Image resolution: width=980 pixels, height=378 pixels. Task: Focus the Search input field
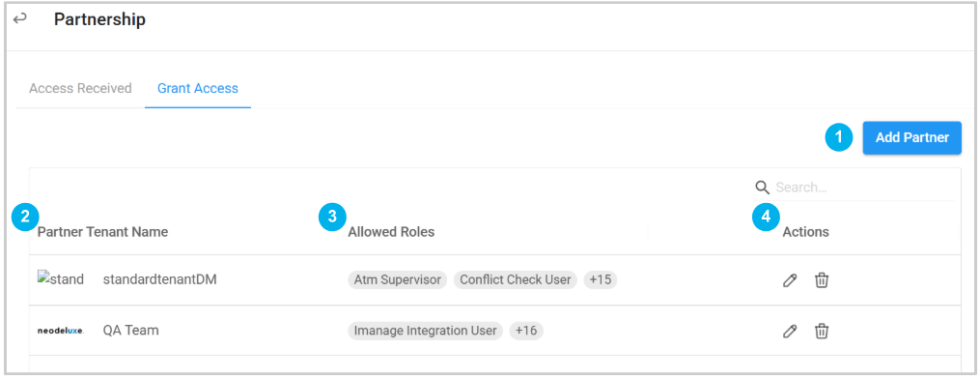[x=862, y=188]
